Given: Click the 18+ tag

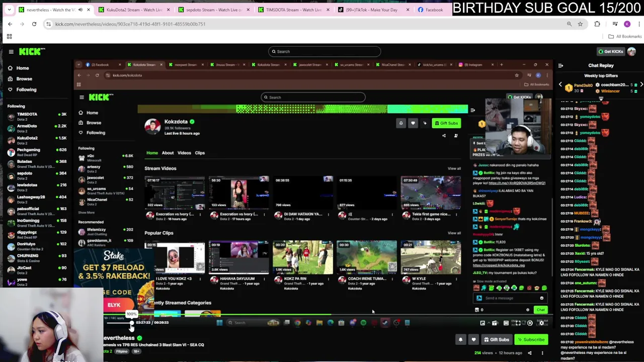Looking at the screenshot, I should point(136,351).
